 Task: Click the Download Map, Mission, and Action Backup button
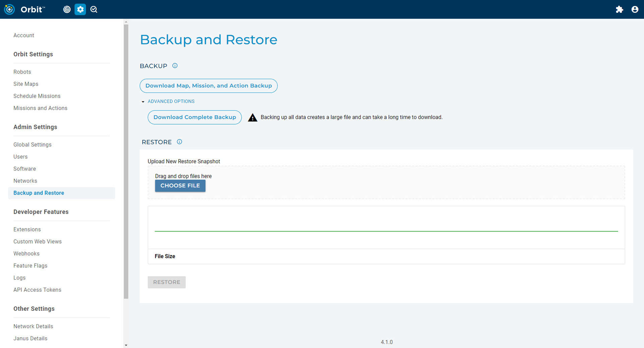tap(208, 86)
